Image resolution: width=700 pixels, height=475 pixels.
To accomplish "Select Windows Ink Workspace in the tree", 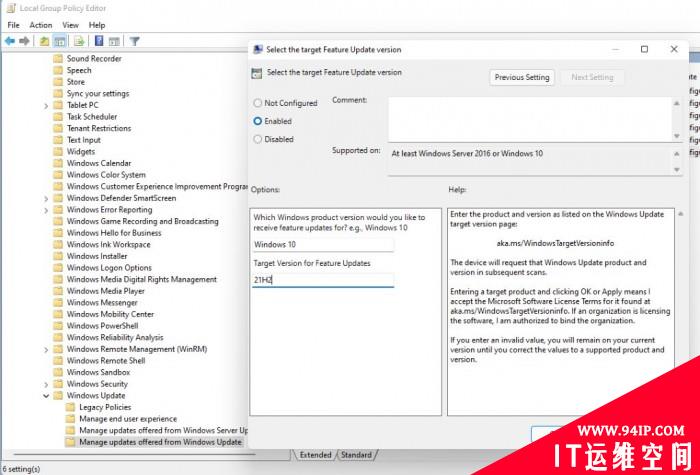I will (108, 244).
